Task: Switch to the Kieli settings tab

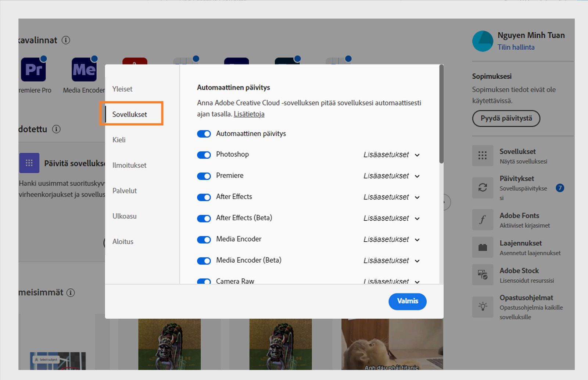Action: tap(119, 140)
